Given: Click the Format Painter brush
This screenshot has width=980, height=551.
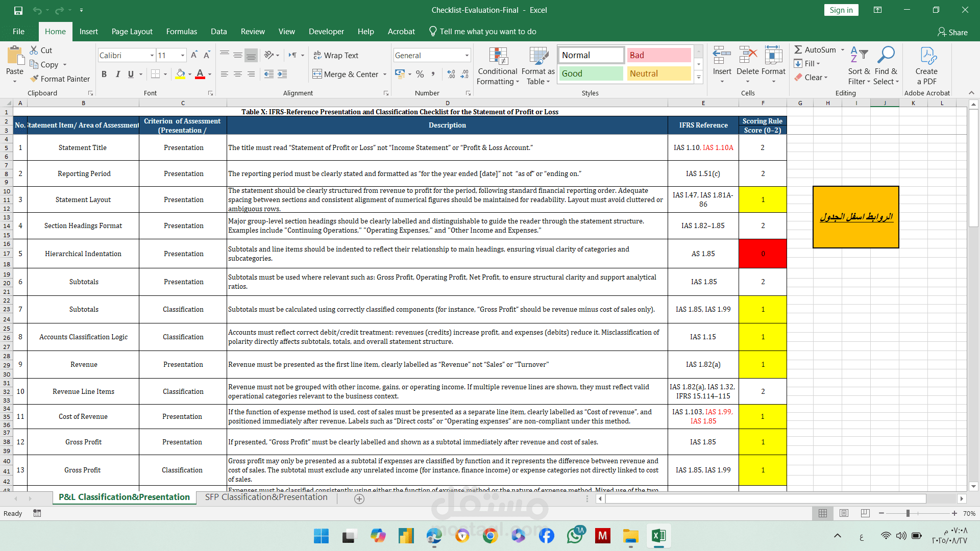Looking at the screenshot, I should tap(34, 79).
